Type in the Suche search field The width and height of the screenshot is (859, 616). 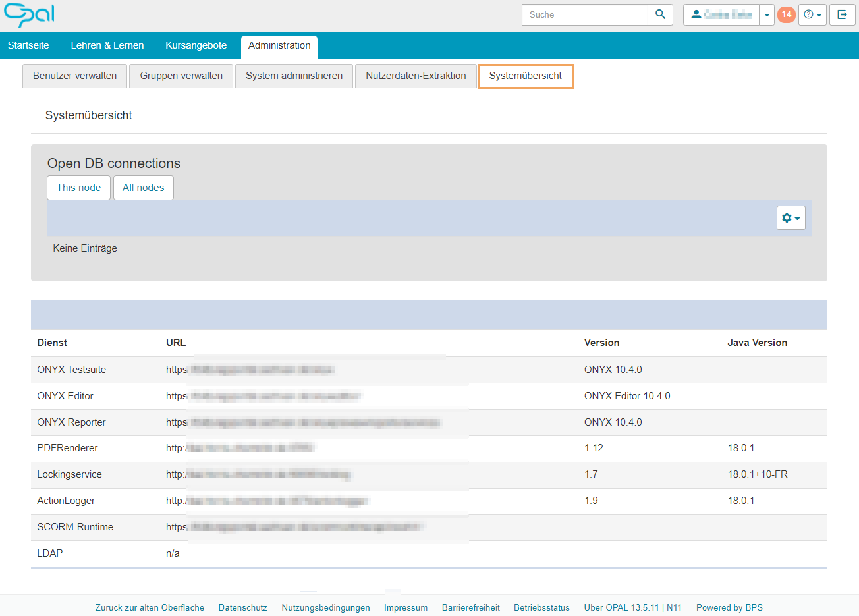coord(585,14)
